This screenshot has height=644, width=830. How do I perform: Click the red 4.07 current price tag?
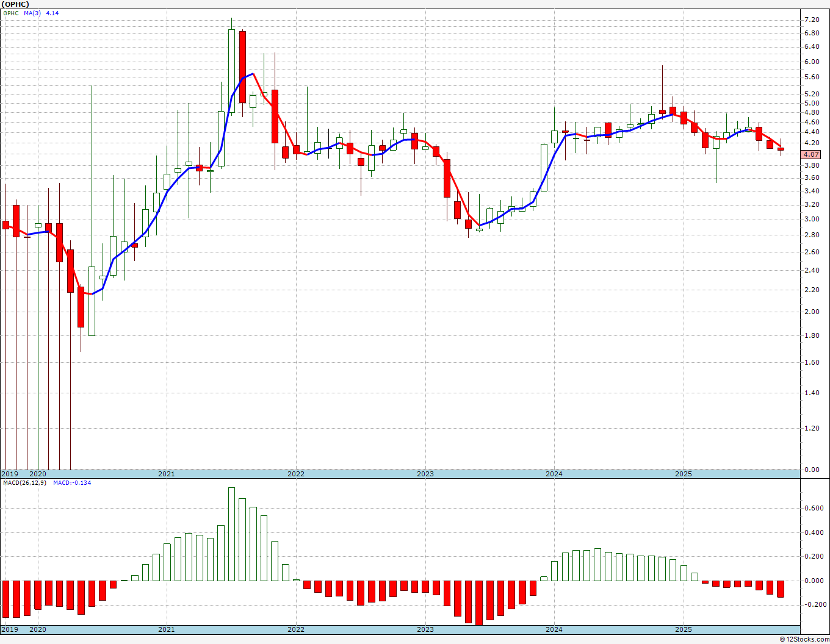(x=812, y=155)
